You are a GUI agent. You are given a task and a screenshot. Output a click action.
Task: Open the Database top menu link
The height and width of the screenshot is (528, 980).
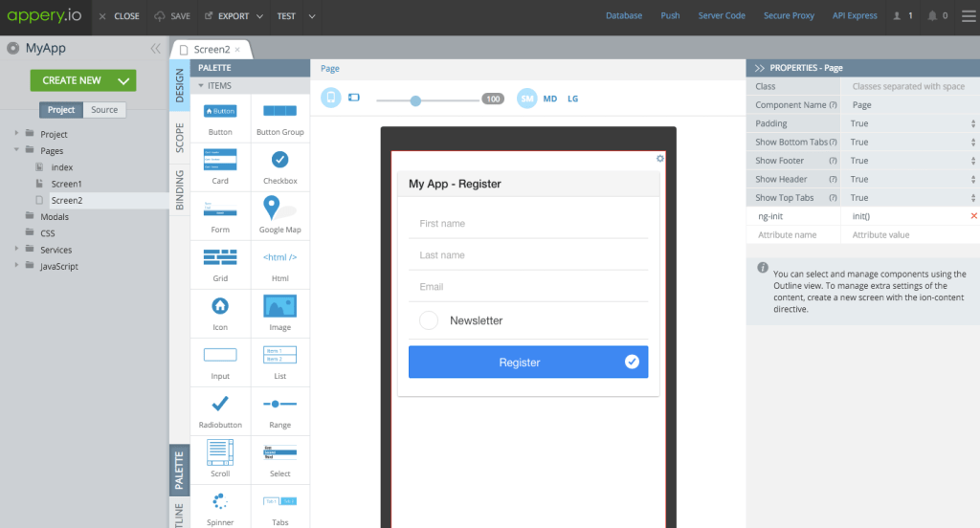coord(624,16)
